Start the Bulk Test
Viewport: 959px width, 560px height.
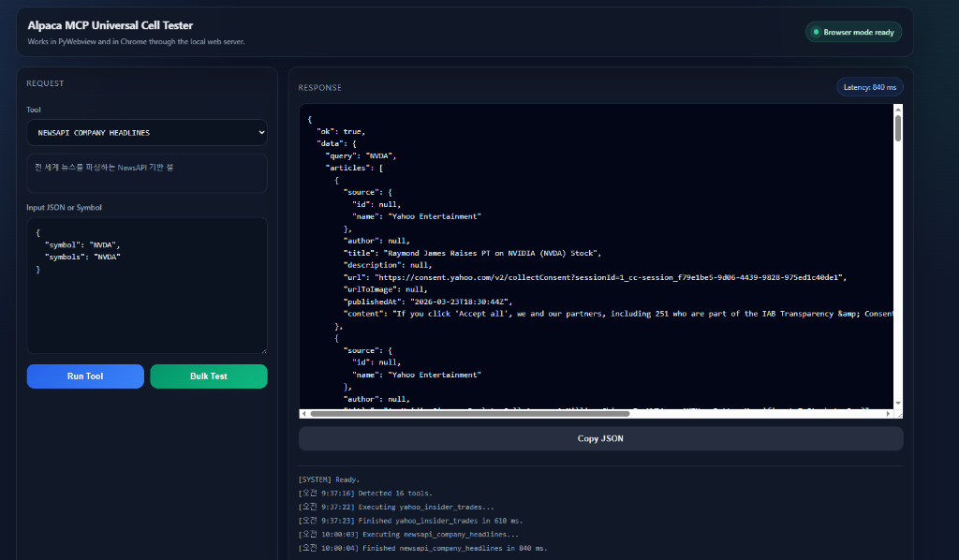(209, 376)
